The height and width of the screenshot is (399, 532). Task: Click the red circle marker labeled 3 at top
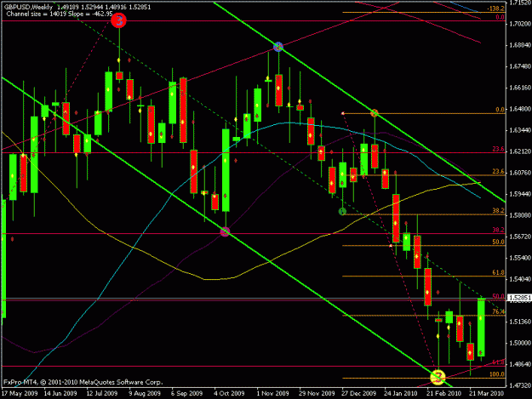(x=118, y=20)
